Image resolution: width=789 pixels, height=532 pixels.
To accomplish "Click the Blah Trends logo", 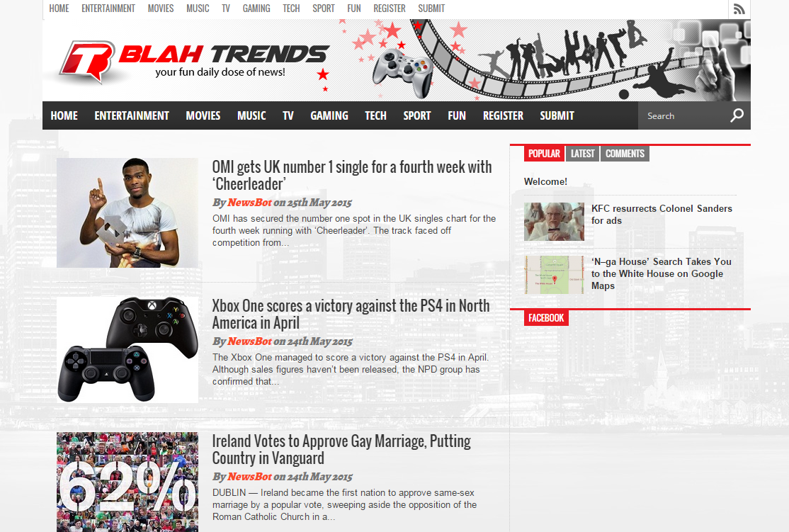I will pos(194,62).
